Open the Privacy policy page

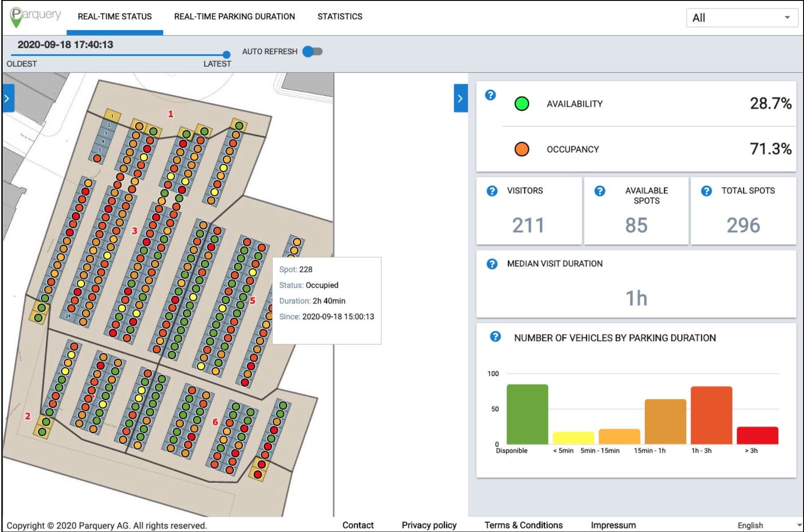pyautogui.click(x=429, y=525)
